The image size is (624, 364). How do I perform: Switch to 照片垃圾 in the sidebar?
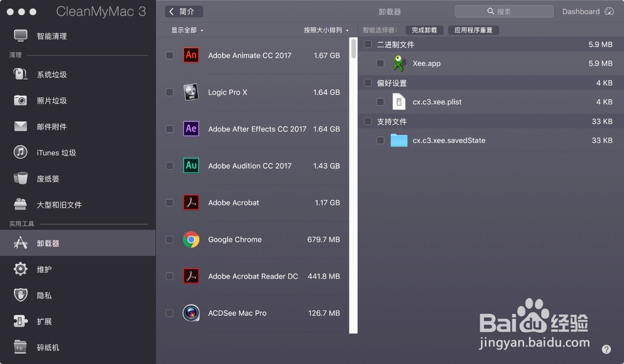[78, 100]
